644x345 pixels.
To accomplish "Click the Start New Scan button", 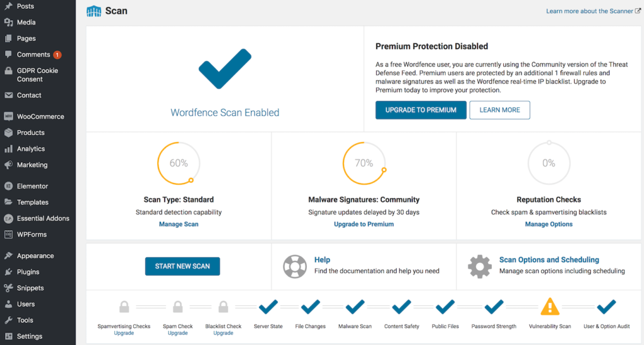I will click(x=182, y=266).
